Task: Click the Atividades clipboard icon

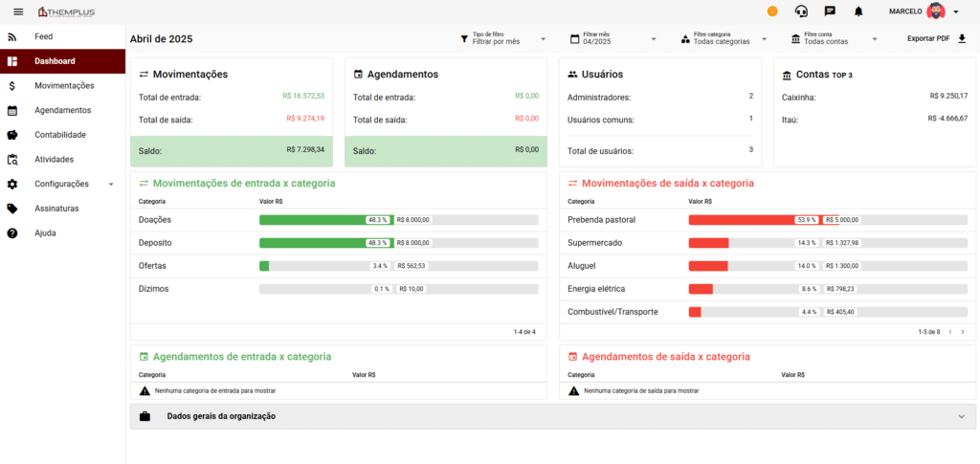Action: 11,159
